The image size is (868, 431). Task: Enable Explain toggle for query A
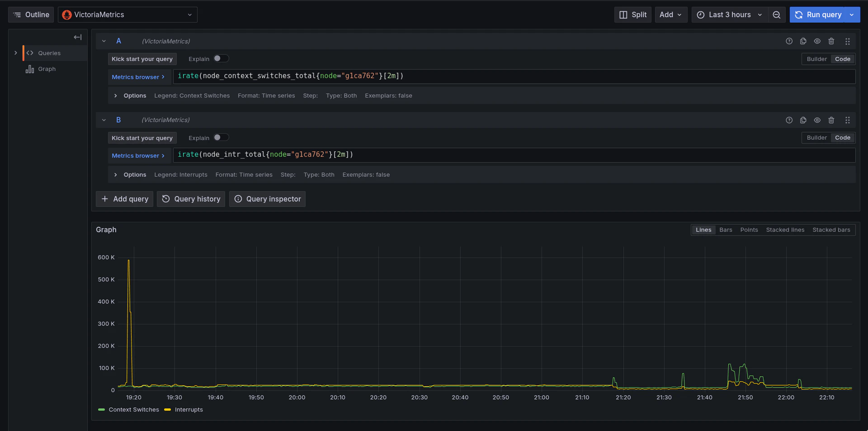click(221, 58)
